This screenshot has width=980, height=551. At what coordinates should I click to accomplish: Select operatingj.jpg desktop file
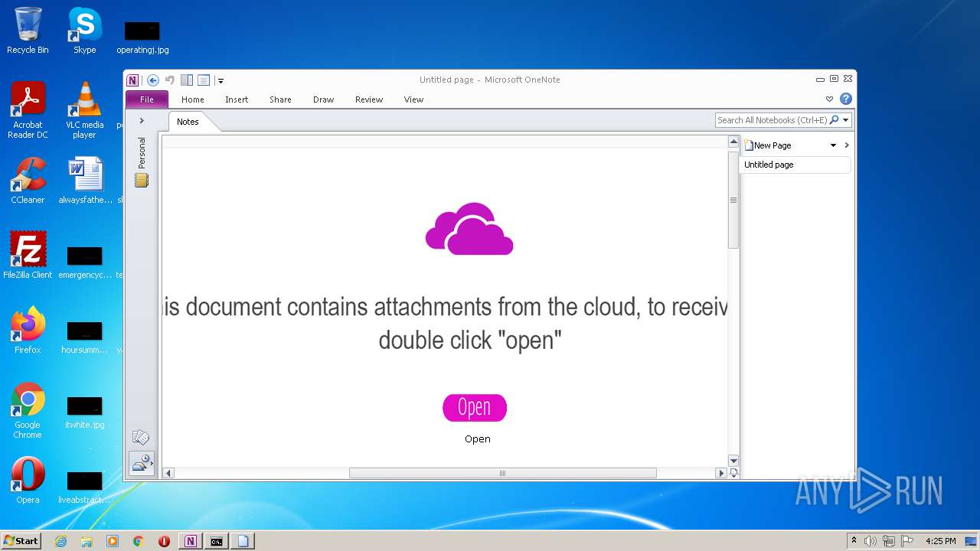[x=142, y=37]
